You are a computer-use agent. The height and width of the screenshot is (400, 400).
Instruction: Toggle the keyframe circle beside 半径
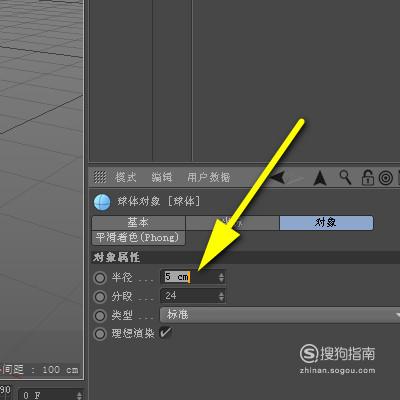coord(100,278)
